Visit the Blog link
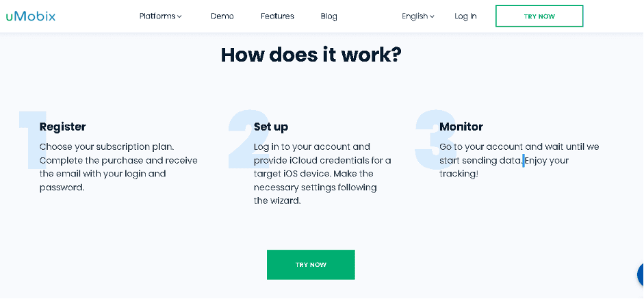 [x=329, y=16]
